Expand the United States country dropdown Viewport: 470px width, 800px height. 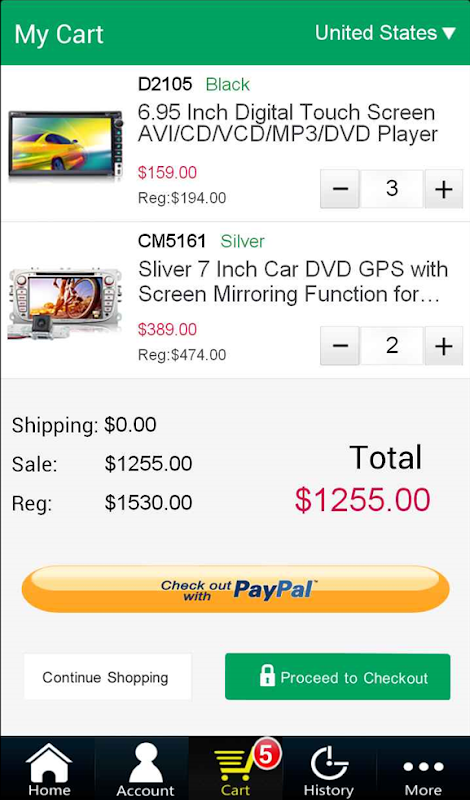tap(385, 33)
